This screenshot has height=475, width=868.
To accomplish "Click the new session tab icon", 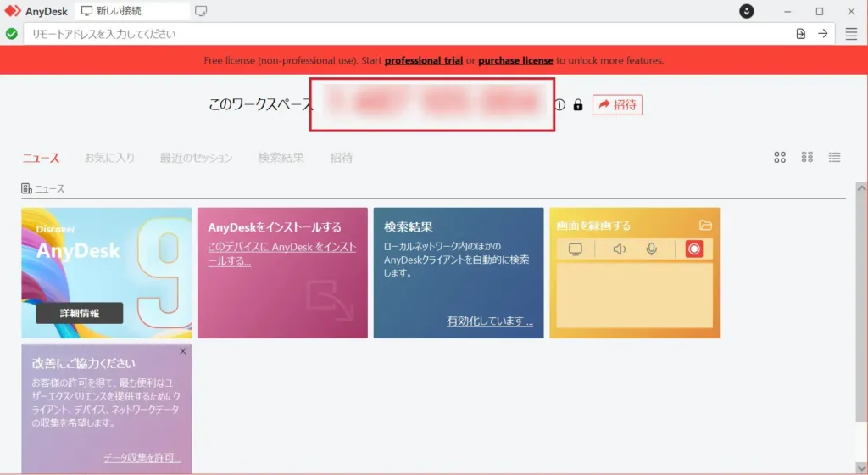I will (201, 11).
